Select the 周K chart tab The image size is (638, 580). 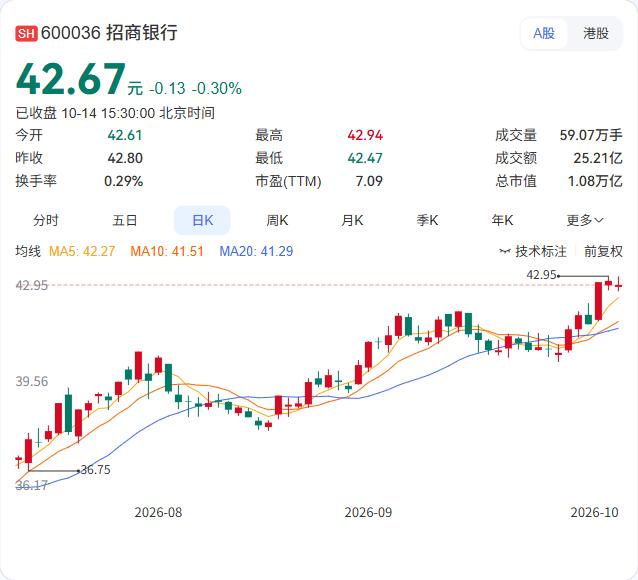(x=277, y=221)
